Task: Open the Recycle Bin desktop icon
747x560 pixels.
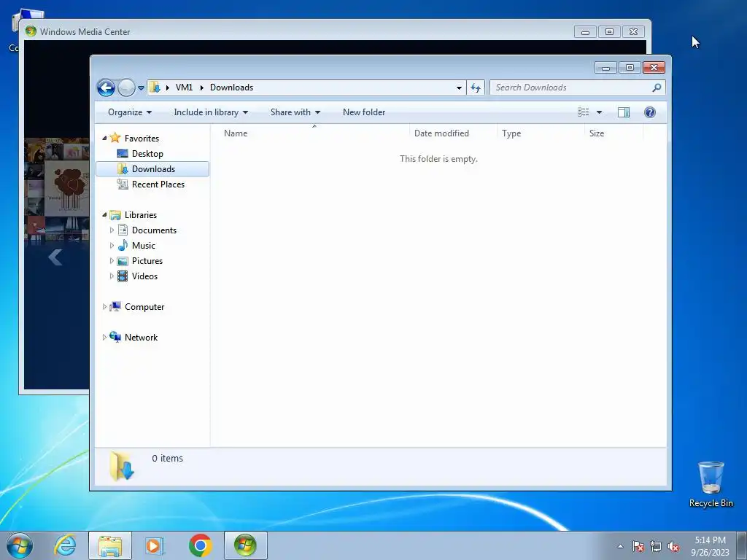Action: click(711, 484)
